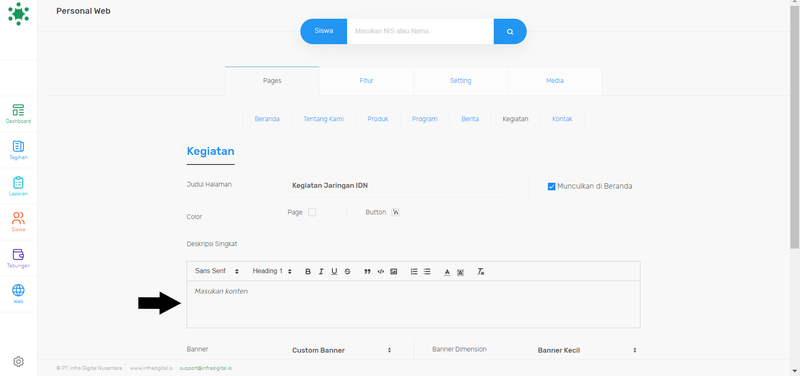
Task: Switch to the Fitur tab
Action: [x=366, y=81]
